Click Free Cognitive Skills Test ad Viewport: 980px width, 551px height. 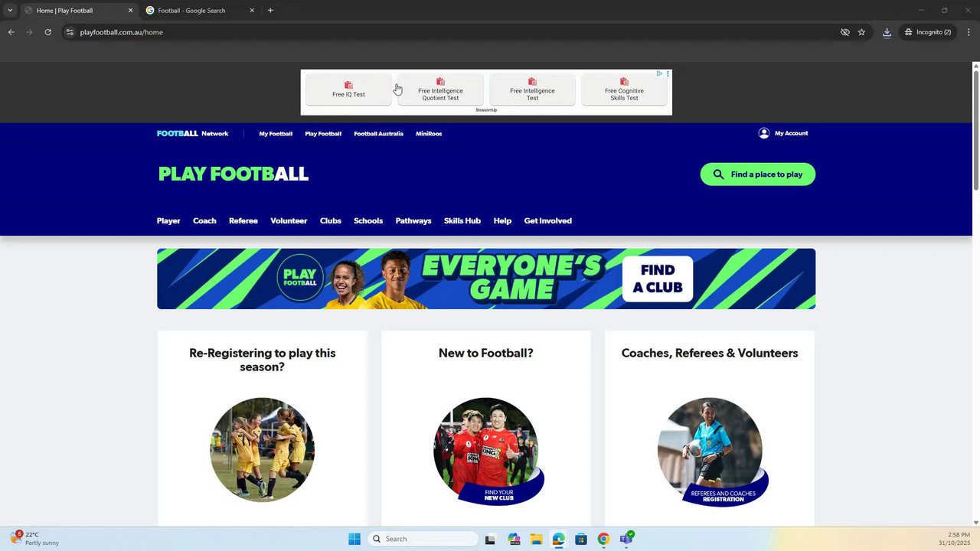(624, 90)
